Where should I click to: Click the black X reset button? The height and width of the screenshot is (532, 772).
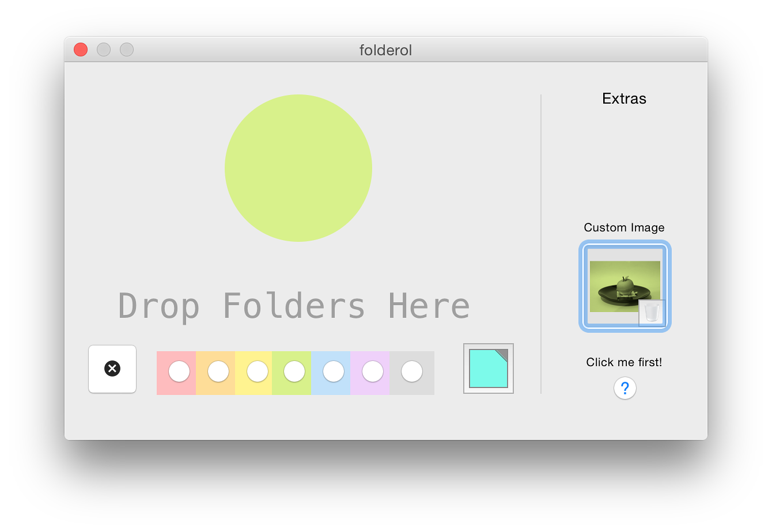tap(112, 368)
